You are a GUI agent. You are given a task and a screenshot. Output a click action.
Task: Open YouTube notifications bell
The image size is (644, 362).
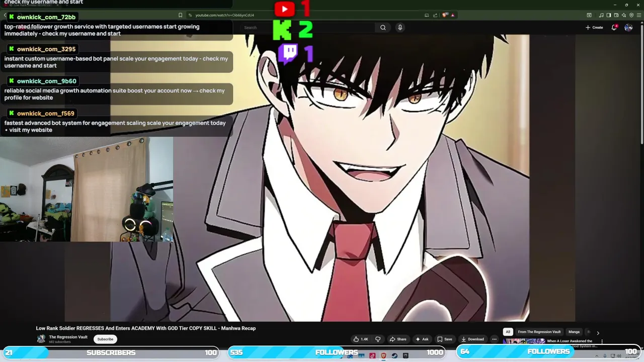[614, 28]
